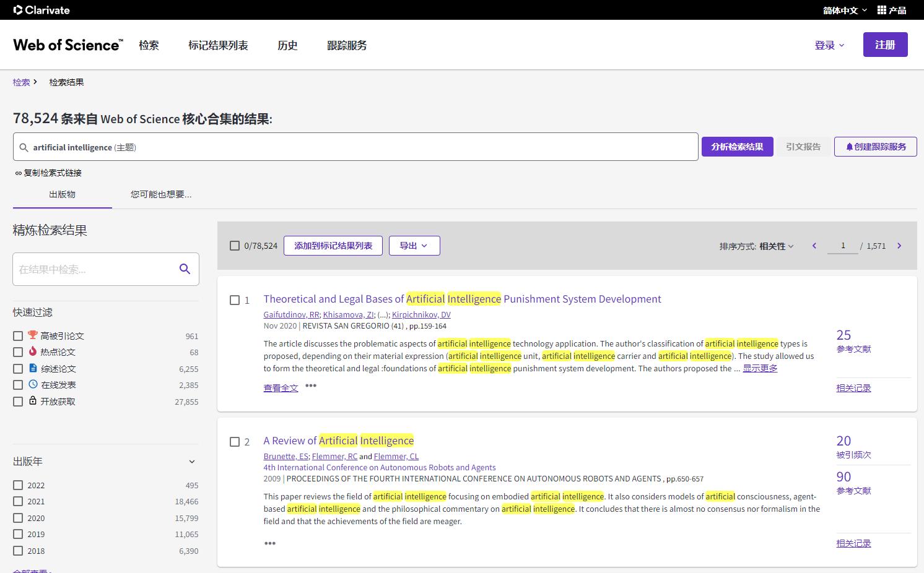Screen dimensions: 924x573
Task: Open 'A Review of Artificial Intelligence' article link
Action: click(x=338, y=440)
